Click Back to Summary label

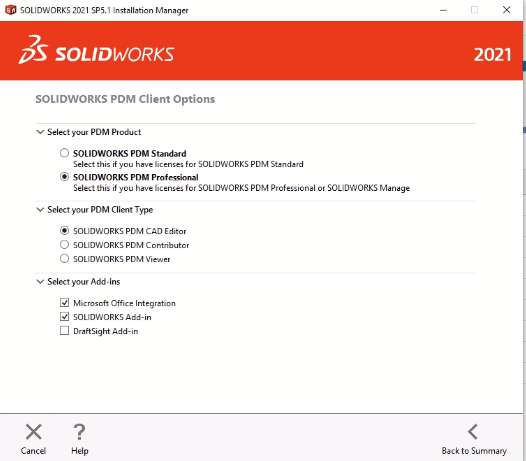(474, 451)
